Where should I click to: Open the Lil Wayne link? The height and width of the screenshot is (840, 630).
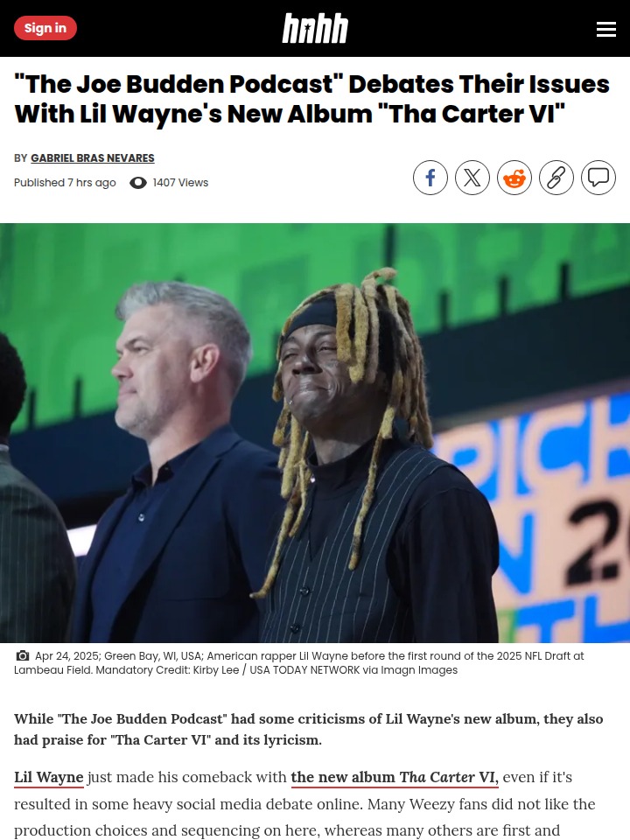click(49, 777)
